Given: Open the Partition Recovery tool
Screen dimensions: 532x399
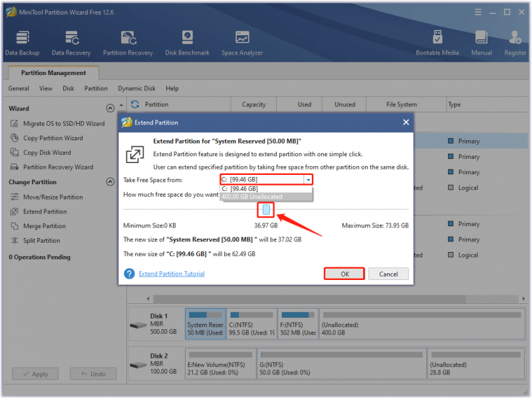Looking at the screenshot, I should (128, 43).
